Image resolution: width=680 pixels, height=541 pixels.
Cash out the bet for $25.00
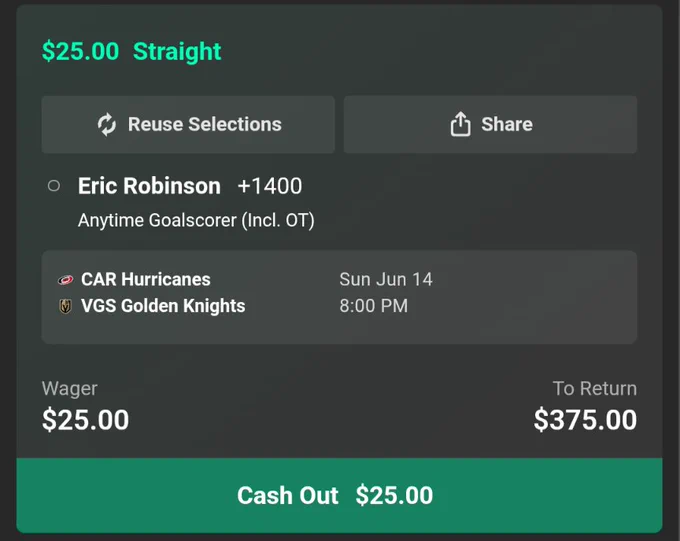(340, 495)
